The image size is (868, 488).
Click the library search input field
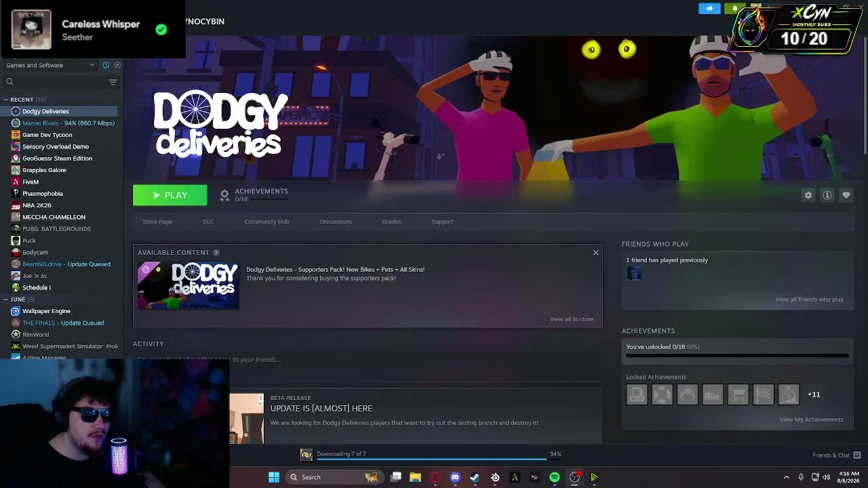click(x=60, y=82)
